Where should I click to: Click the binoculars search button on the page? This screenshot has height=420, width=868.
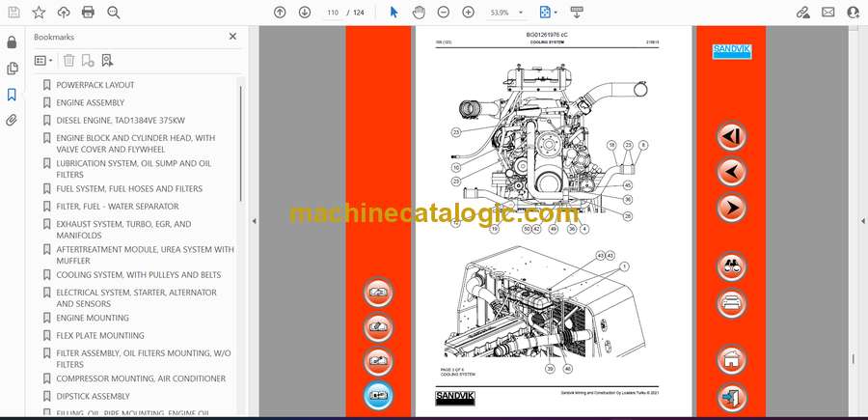[x=731, y=266]
